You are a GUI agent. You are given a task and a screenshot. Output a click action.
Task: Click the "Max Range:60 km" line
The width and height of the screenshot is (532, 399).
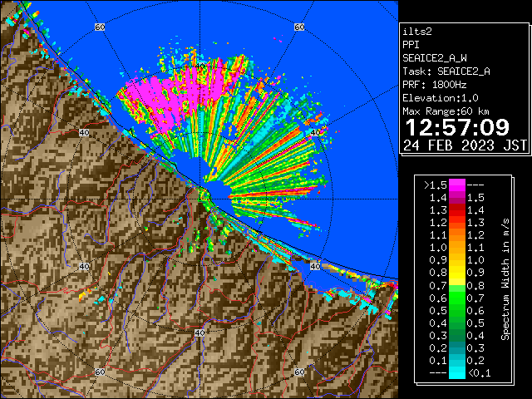coord(446,111)
